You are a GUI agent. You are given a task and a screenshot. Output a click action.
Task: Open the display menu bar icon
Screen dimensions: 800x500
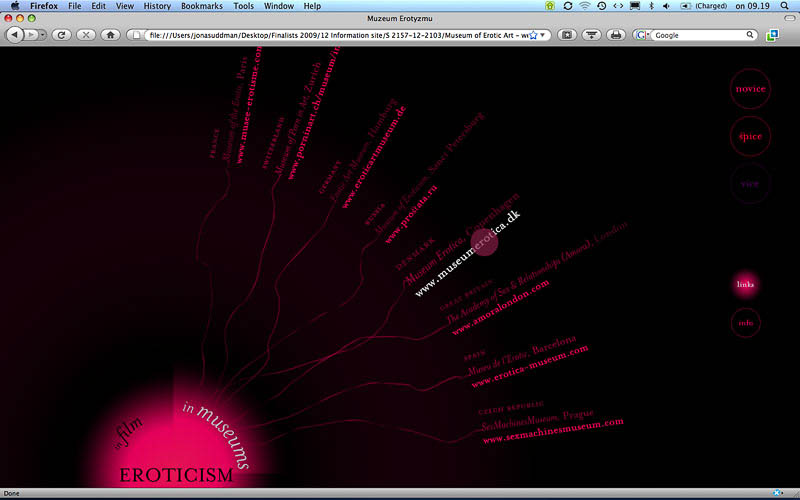click(635, 6)
